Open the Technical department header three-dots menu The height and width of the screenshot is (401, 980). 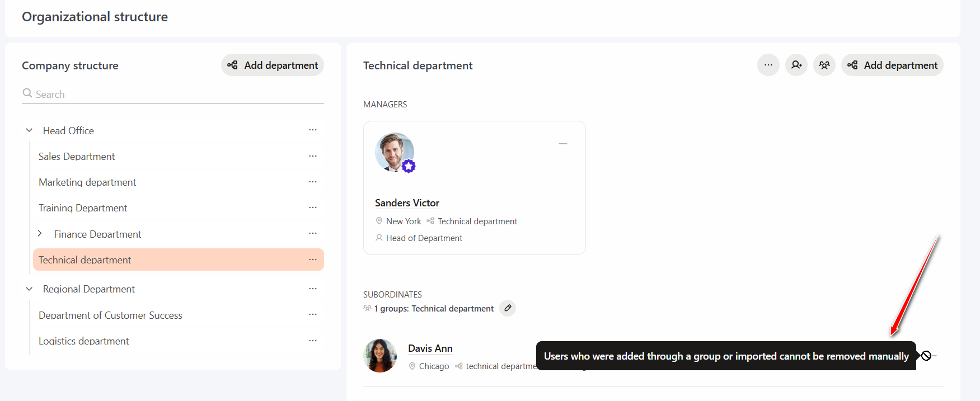(768, 65)
